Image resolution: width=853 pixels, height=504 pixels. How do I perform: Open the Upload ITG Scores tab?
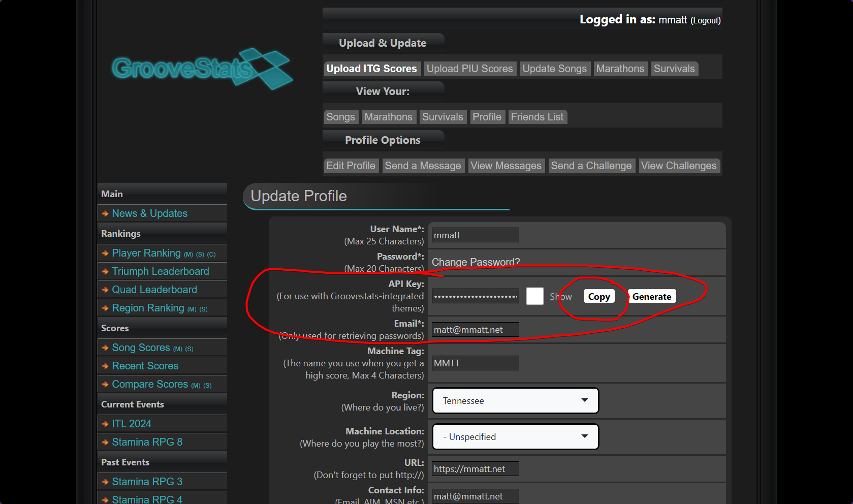[x=371, y=69]
